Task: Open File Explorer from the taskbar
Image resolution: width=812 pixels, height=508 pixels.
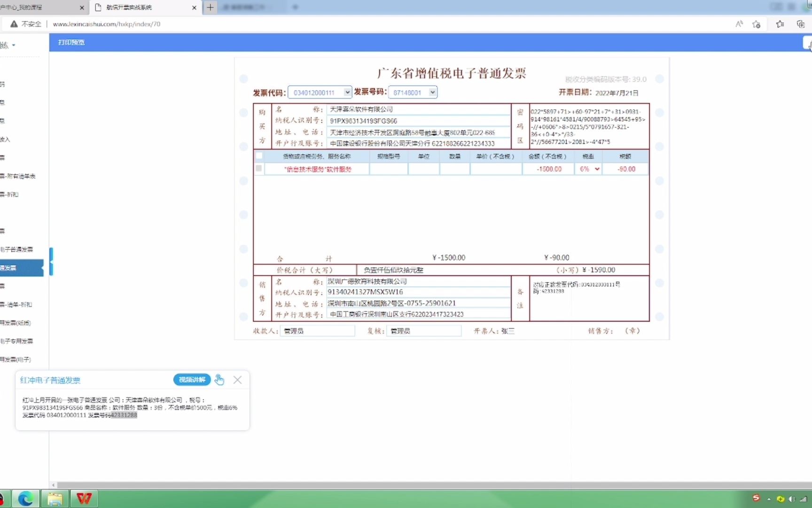Action: coord(55,499)
